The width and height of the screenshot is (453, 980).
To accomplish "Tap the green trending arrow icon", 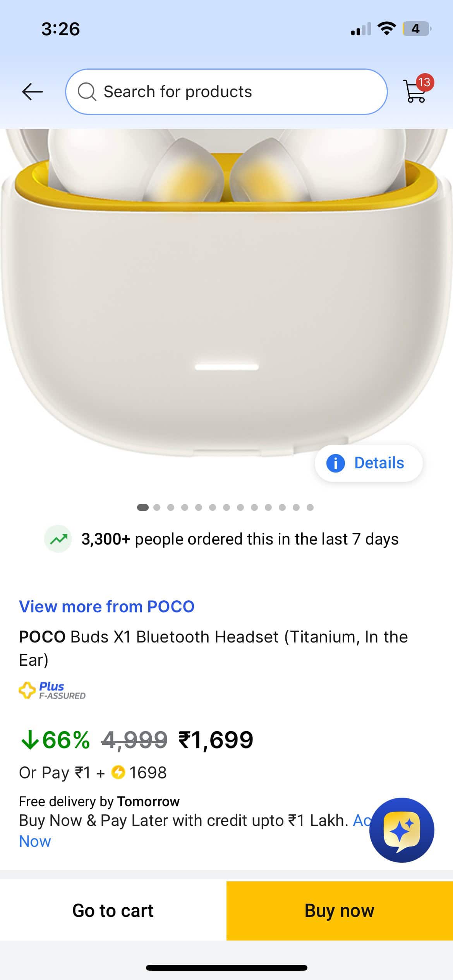I will [x=58, y=539].
